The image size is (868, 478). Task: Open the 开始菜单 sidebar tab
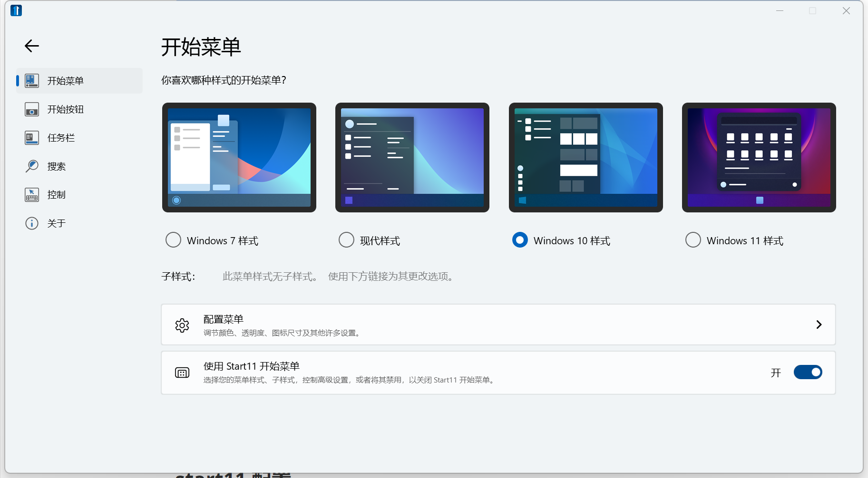coord(79,81)
